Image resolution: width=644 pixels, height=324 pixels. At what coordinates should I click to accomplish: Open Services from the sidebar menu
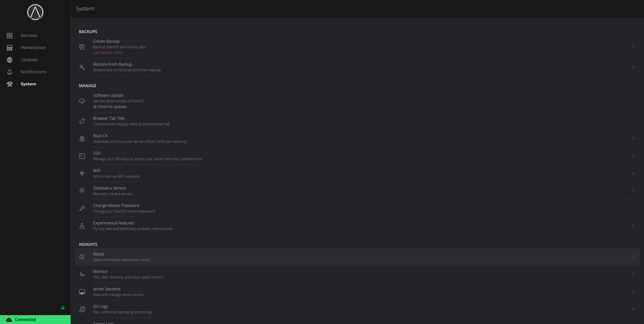(29, 35)
